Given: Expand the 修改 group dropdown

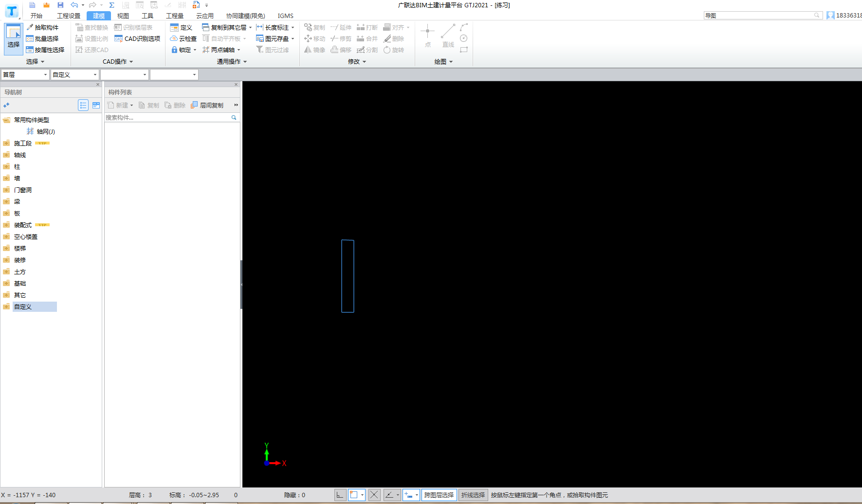Looking at the screenshot, I should click(364, 62).
